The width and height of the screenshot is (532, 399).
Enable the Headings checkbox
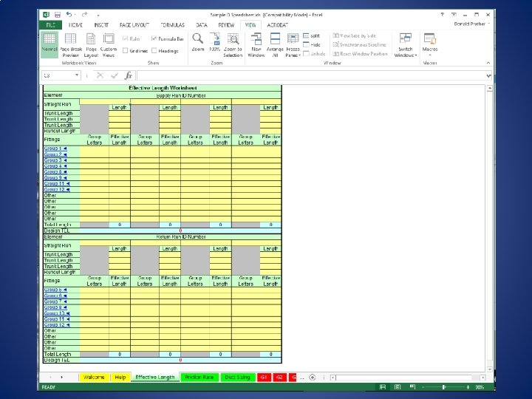point(154,51)
